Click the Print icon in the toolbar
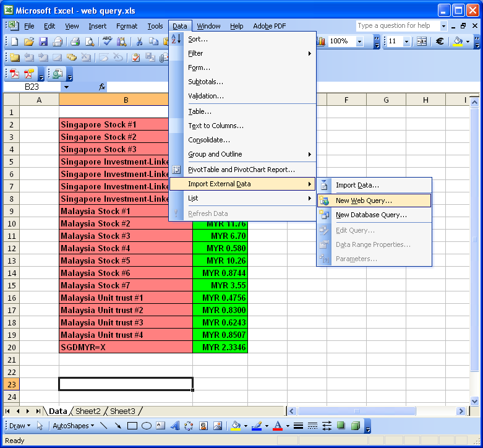Screen dimensions: 483x448 point(75,41)
